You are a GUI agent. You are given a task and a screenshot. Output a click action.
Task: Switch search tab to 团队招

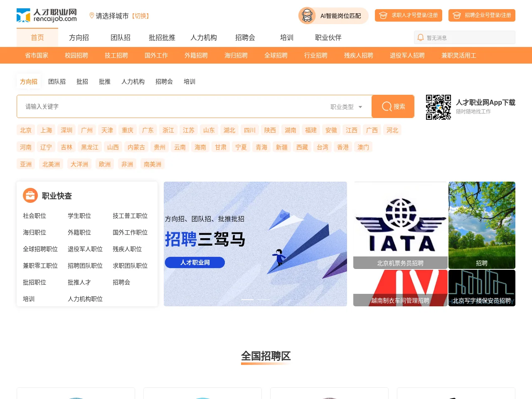point(57,81)
